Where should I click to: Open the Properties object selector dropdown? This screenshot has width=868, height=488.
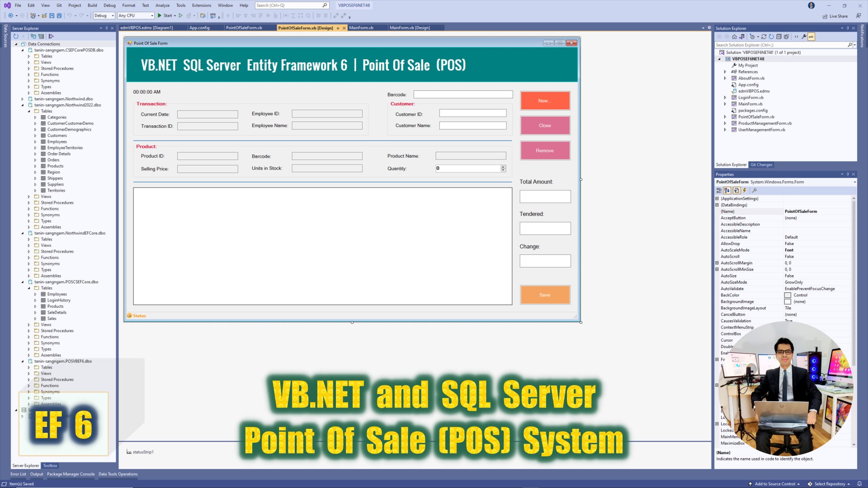[854, 182]
